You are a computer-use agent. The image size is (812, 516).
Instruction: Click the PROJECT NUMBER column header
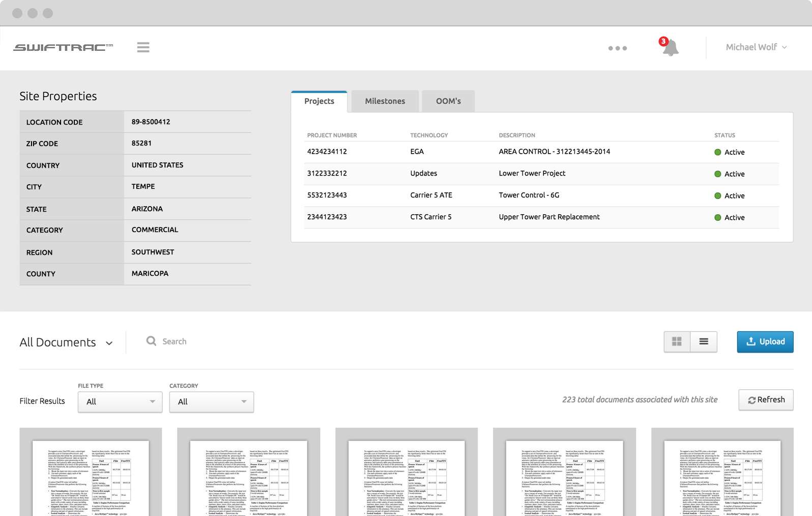332,135
